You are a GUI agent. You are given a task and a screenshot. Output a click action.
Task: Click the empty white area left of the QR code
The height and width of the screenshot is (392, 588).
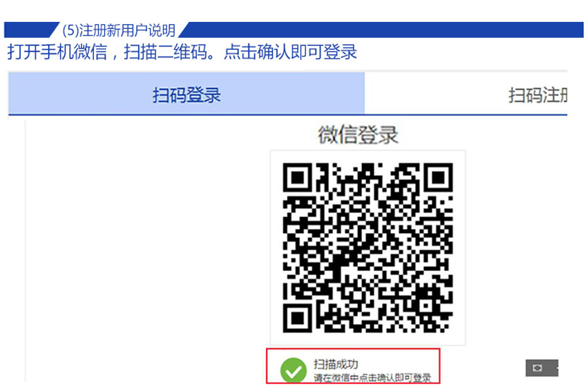point(146,247)
